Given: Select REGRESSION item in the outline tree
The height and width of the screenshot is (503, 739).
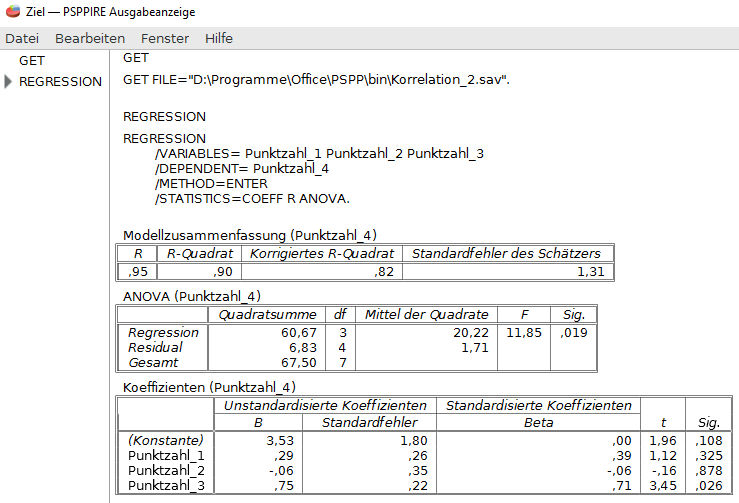Looking at the screenshot, I should 60,82.
